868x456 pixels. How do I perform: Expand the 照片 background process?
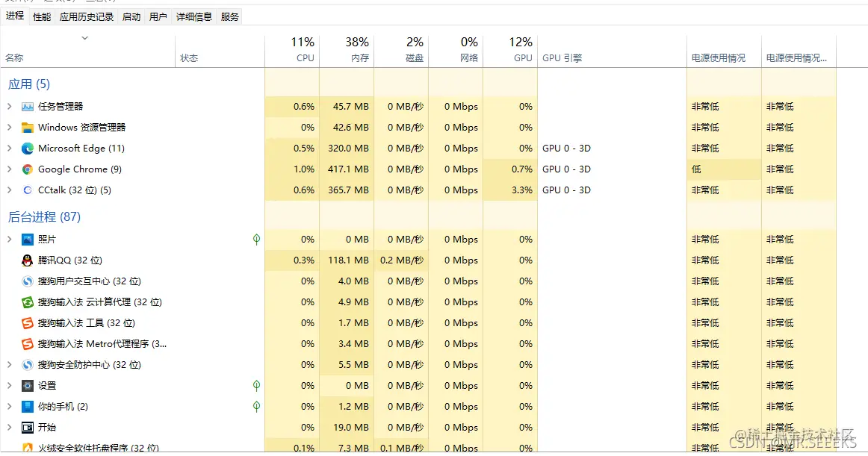click(x=10, y=240)
